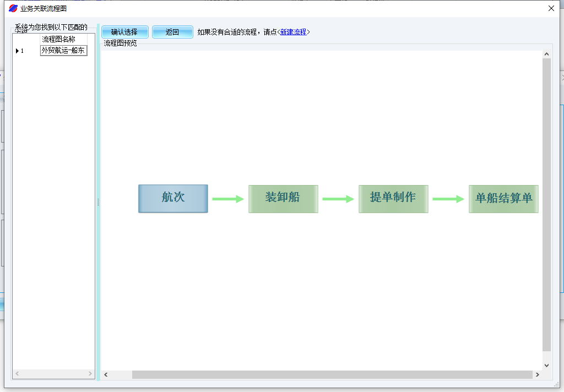Open the 新建流程 link
Image resolution: width=564 pixels, height=392 pixels.
(293, 32)
